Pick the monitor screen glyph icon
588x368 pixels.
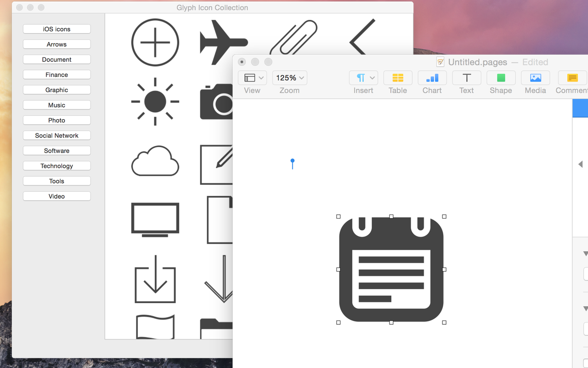[155, 220]
